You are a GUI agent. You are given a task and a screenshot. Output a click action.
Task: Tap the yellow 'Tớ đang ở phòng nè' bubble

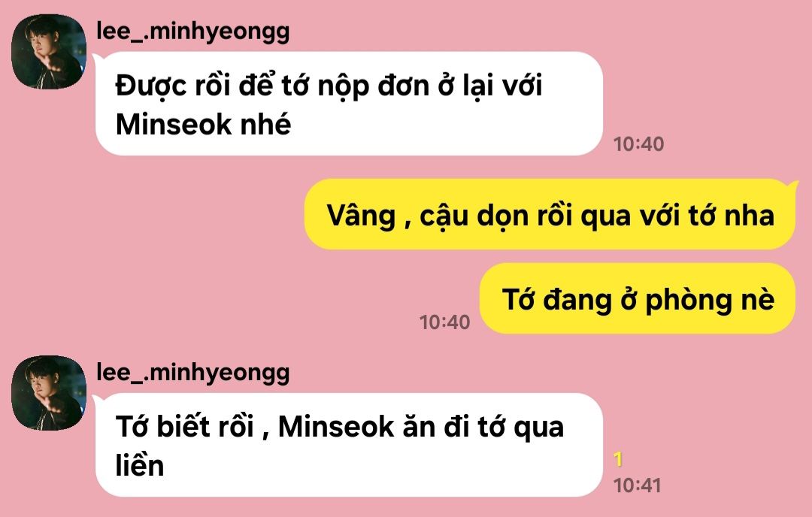(x=638, y=298)
